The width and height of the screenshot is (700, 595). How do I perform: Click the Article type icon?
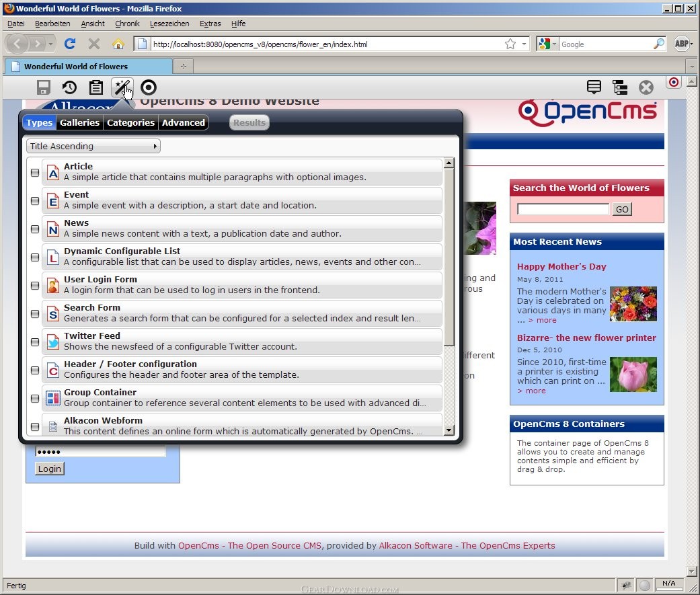(53, 173)
